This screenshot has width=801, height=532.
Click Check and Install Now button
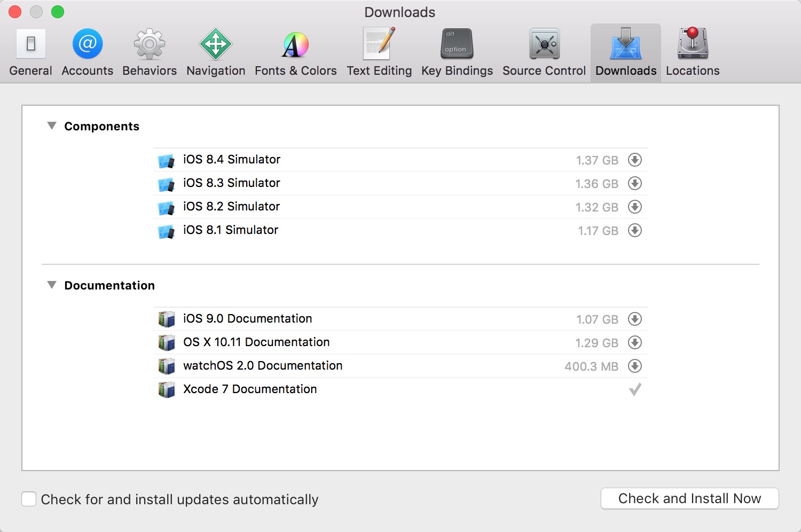689,498
